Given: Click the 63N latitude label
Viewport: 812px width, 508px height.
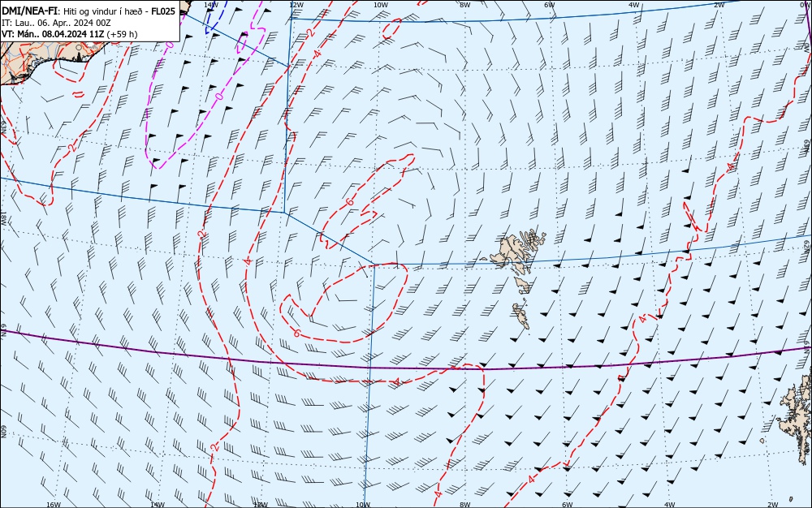Looking at the screenshot, I should click(x=3, y=126).
